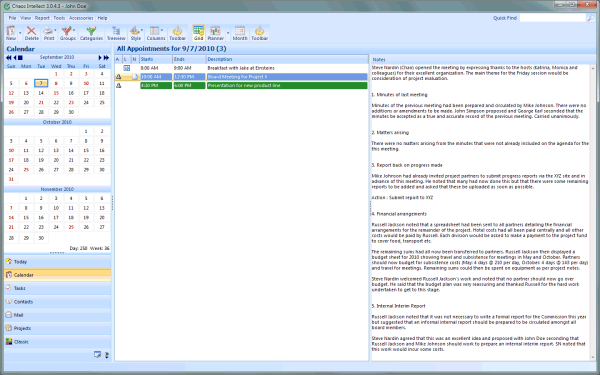Click the alarm bell on Presentation row
This screenshot has width=600, height=375.
point(118,86)
